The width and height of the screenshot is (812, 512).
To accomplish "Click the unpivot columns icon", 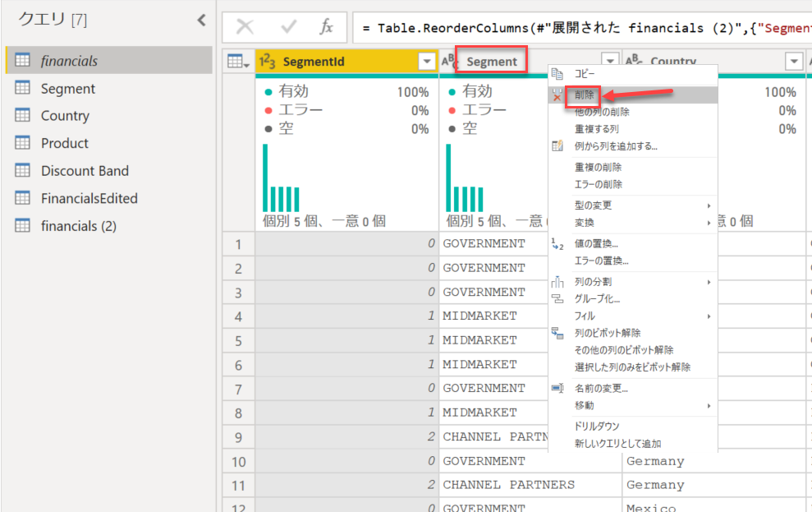I will [x=557, y=333].
